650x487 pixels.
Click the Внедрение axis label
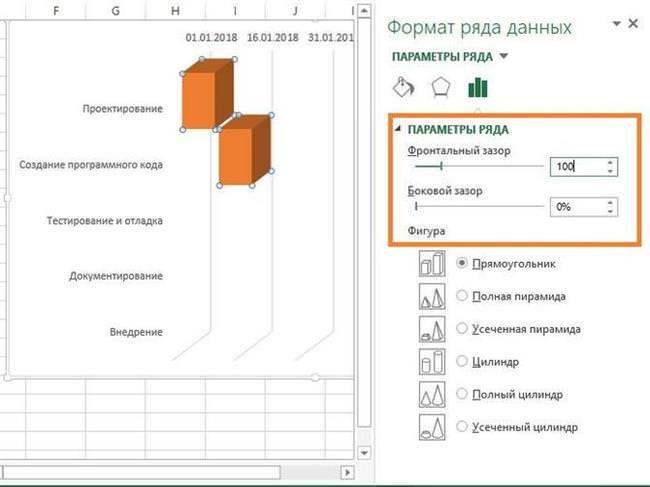click(136, 332)
